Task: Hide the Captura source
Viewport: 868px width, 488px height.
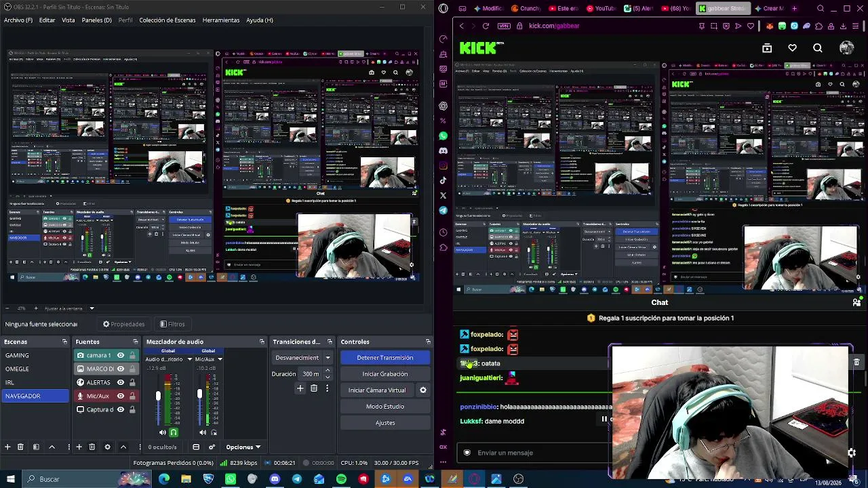Action: (121, 409)
